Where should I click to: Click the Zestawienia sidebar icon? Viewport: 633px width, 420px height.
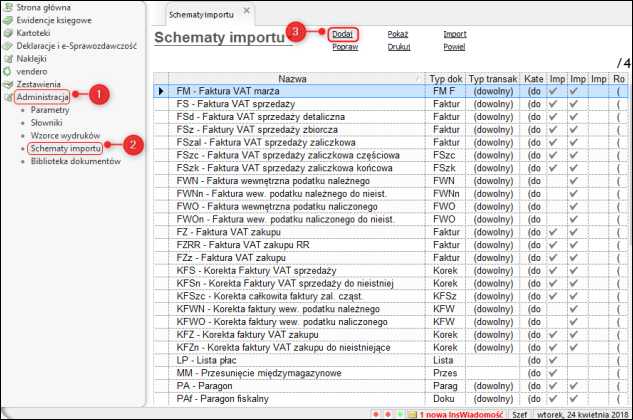[x=8, y=84]
